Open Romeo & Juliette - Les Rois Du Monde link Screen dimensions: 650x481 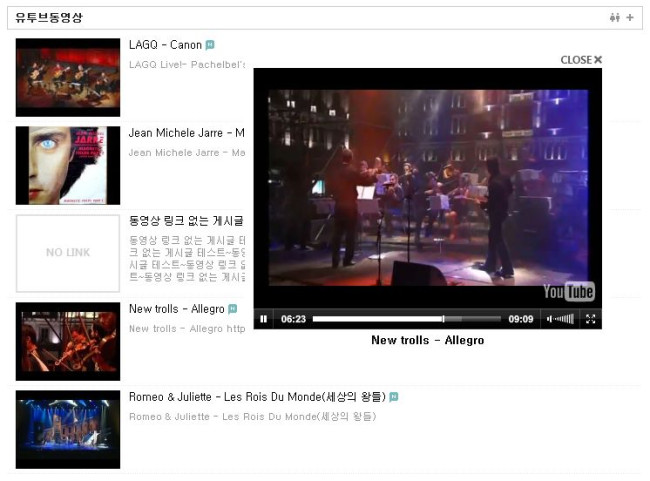(x=256, y=397)
